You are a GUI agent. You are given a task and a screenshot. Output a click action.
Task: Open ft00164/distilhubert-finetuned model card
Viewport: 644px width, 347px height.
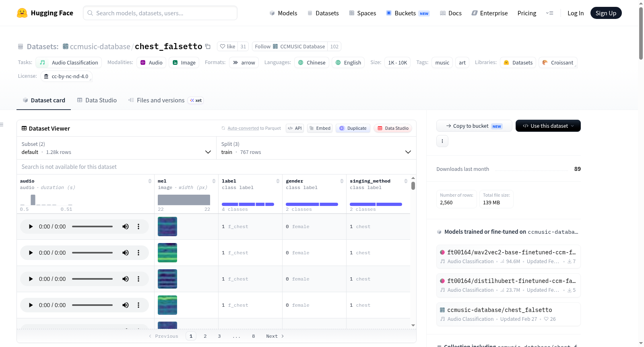508,285
